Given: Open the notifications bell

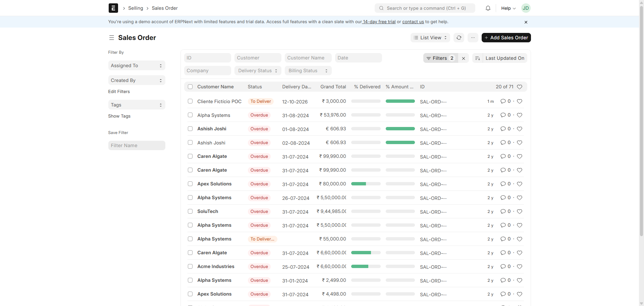Looking at the screenshot, I should point(488,8).
